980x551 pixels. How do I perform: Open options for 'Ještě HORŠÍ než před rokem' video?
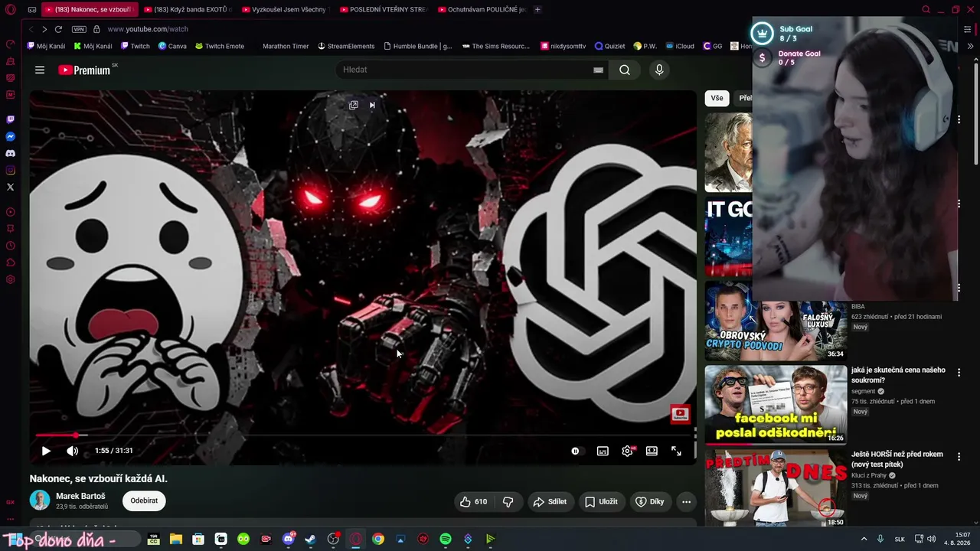959,457
